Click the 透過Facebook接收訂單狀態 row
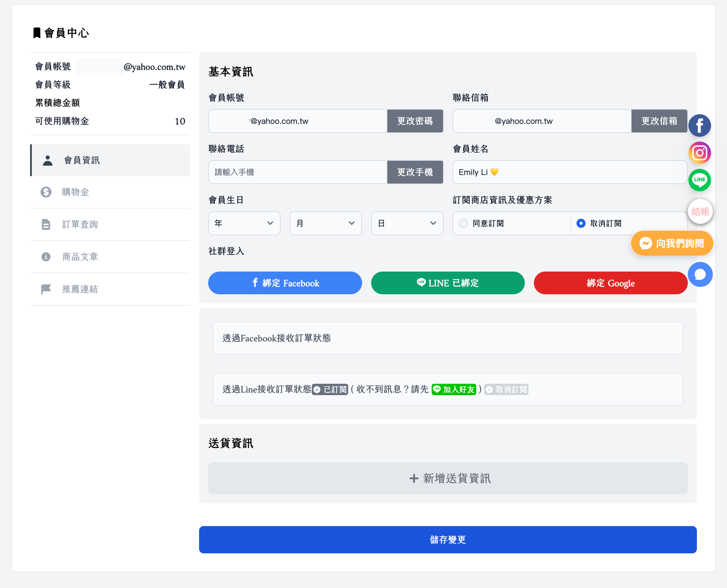Screen dimensions: 727x588 (448, 338)
